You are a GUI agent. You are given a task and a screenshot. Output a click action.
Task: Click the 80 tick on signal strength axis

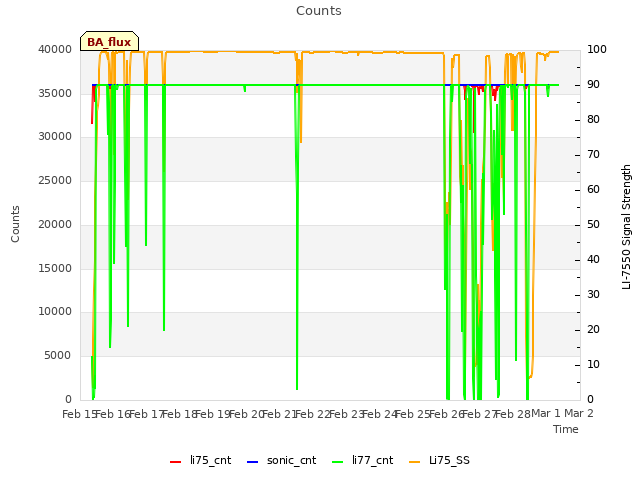(593, 119)
